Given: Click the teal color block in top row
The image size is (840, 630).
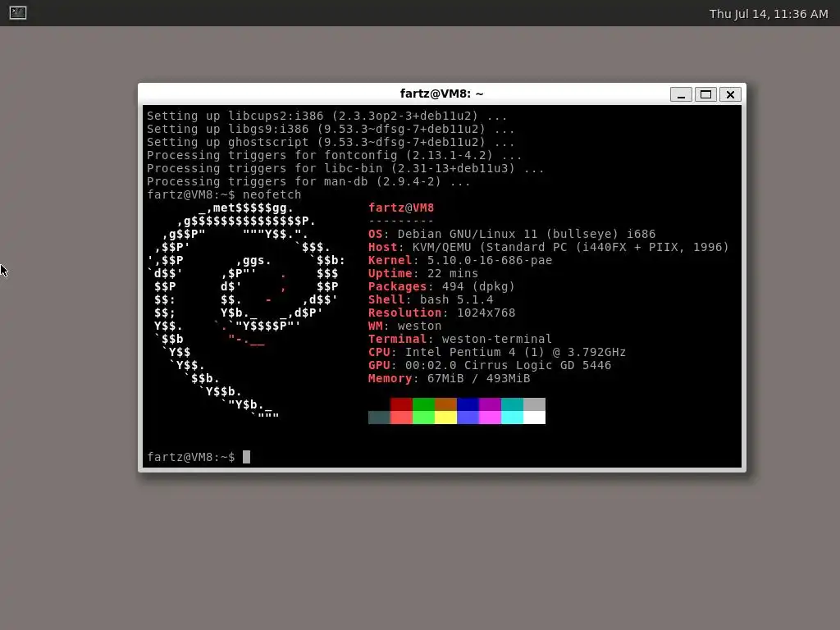Looking at the screenshot, I should [x=512, y=404].
